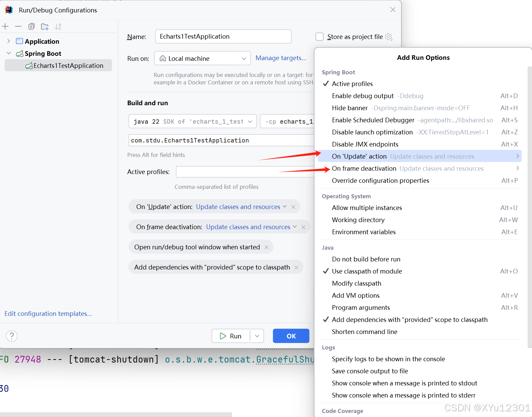Click the OK button
This screenshot has width=532, height=417.
291,336
